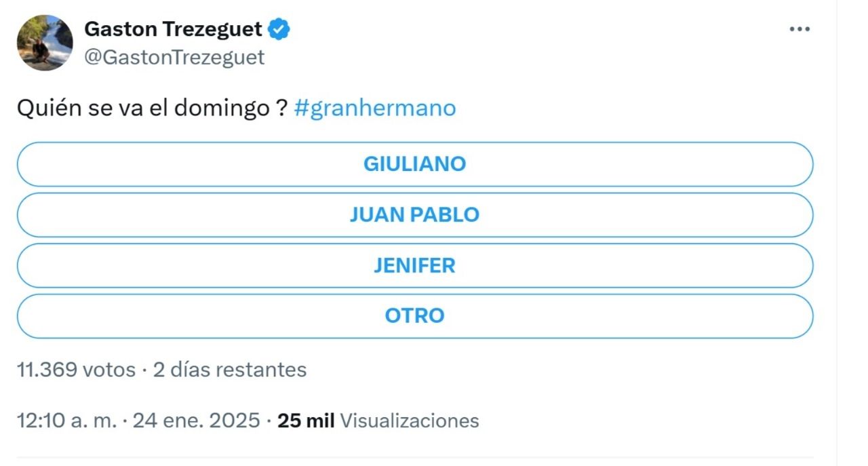Screen dimensions: 868x466
Task: Click the 24 ene. 2025 date
Action: point(197,421)
